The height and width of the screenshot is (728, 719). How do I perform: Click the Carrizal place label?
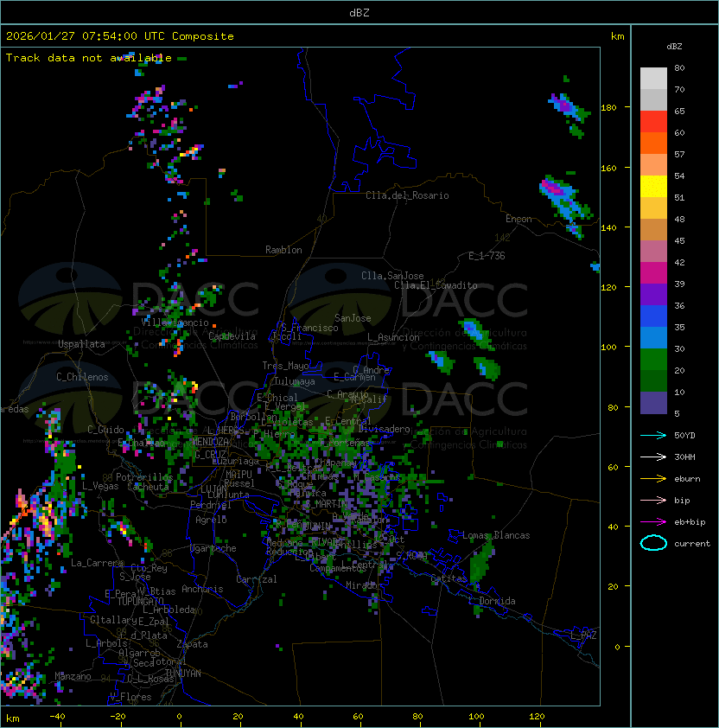257,579
